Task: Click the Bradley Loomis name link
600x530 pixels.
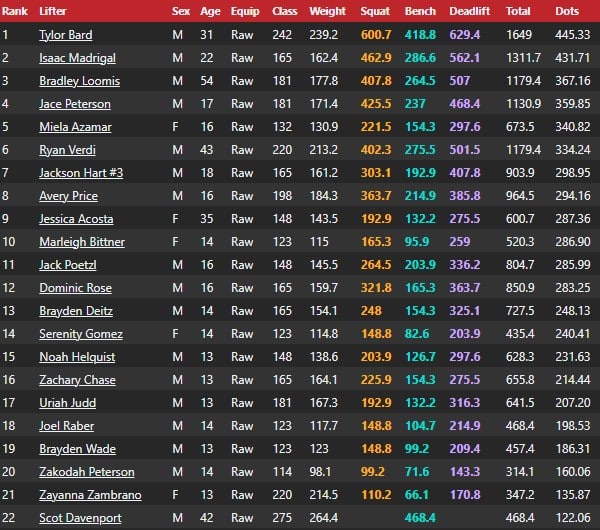Action: tap(80, 81)
